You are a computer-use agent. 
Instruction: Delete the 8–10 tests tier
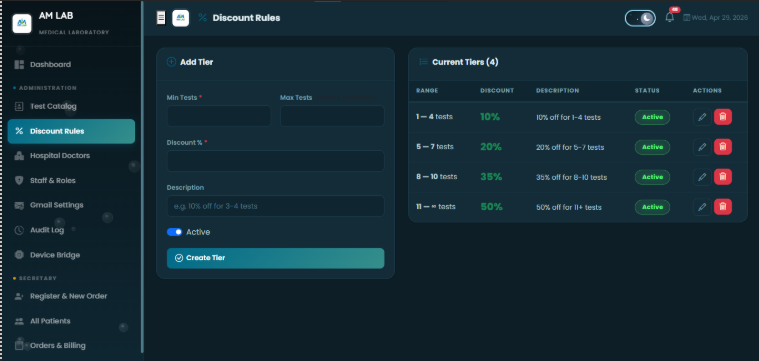(x=723, y=177)
